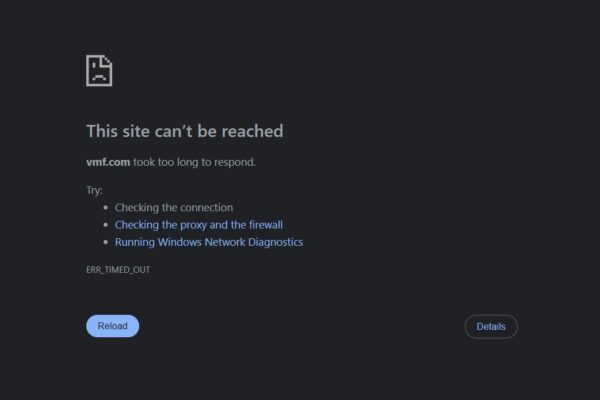The width and height of the screenshot is (600, 400).
Task: Click the 'This site can't be reached' heading
Action: (184, 131)
